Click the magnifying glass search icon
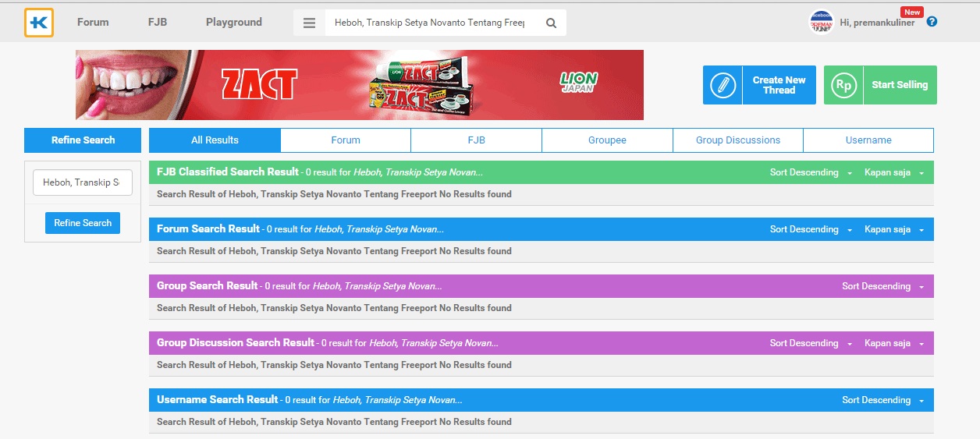 pyautogui.click(x=551, y=23)
